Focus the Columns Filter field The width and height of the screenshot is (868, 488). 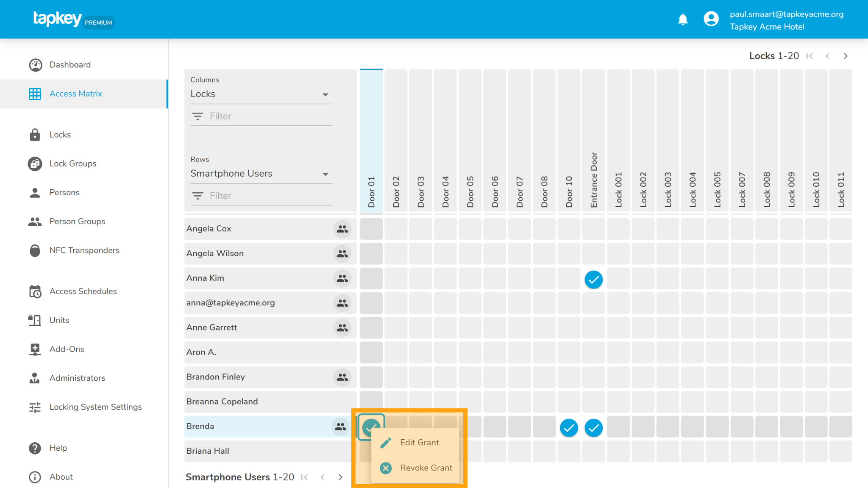point(261,116)
